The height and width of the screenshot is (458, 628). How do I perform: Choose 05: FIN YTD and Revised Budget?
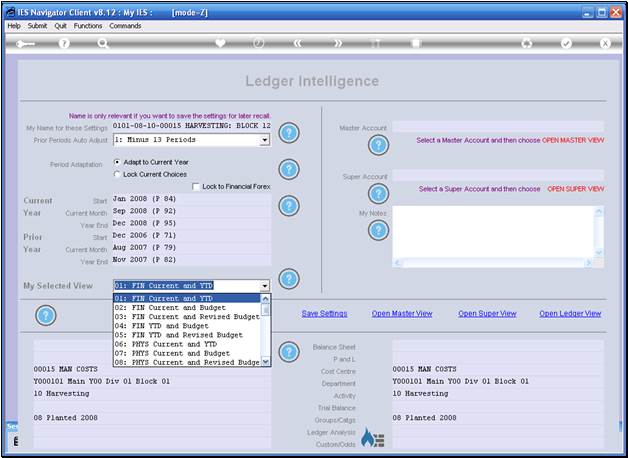coord(187,335)
